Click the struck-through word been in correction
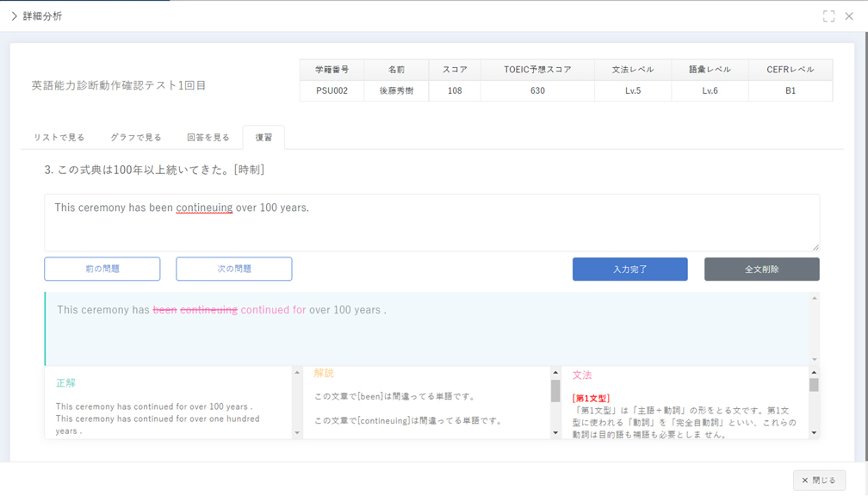 [165, 310]
